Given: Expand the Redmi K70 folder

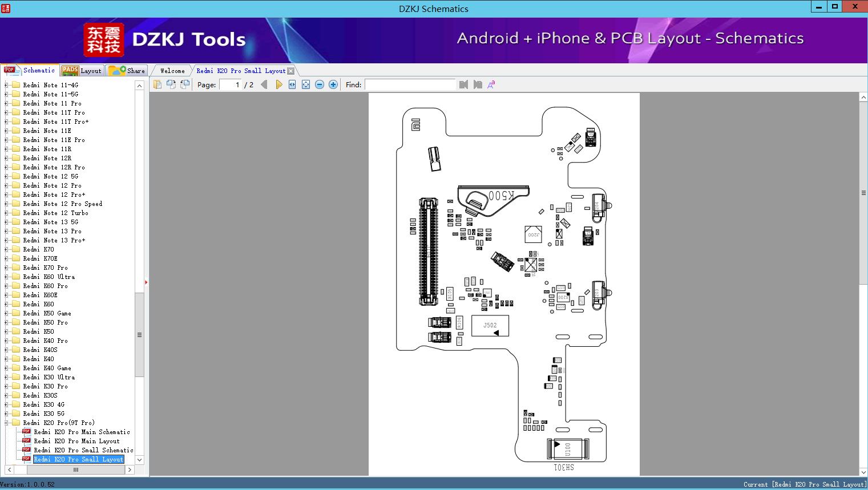Looking at the screenshot, I should pos(6,249).
